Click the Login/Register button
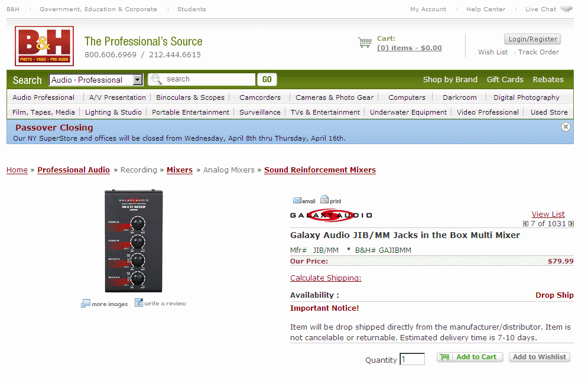The image size is (588, 384). click(x=532, y=39)
